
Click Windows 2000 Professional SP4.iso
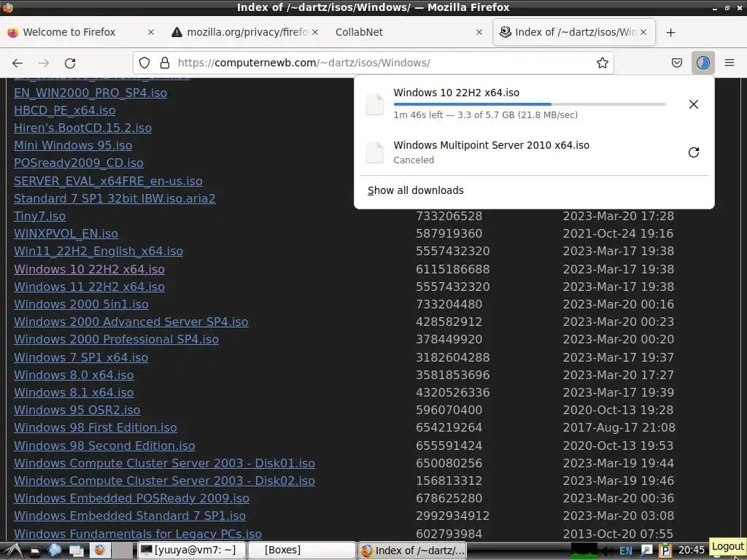click(x=116, y=340)
